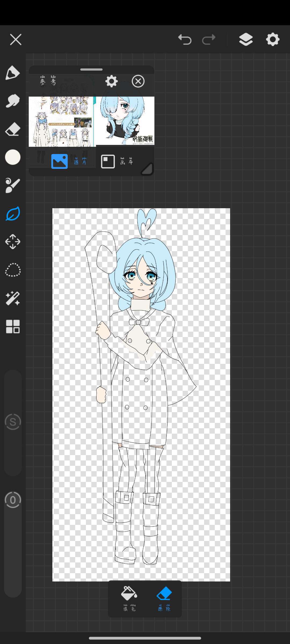
Task: Select the paint brush with dot tool
Action: click(x=13, y=185)
